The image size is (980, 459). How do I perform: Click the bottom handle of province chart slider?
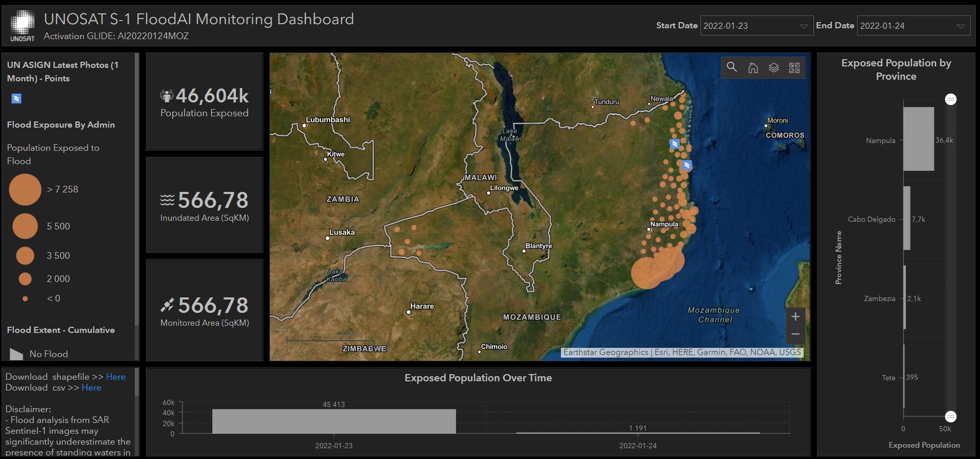(951, 416)
